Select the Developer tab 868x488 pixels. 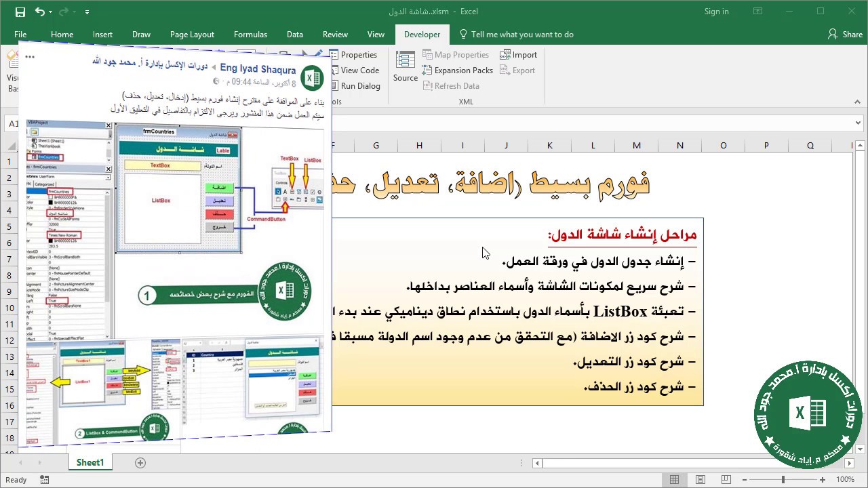click(x=422, y=35)
